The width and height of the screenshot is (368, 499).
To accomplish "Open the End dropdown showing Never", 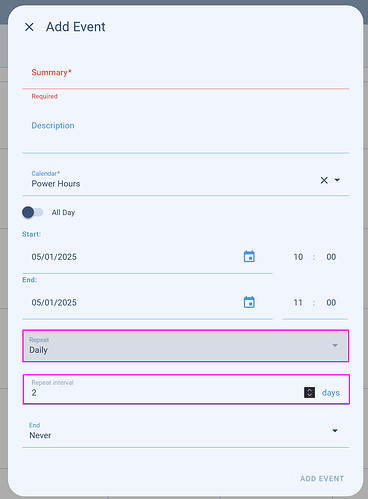I will coord(186,431).
